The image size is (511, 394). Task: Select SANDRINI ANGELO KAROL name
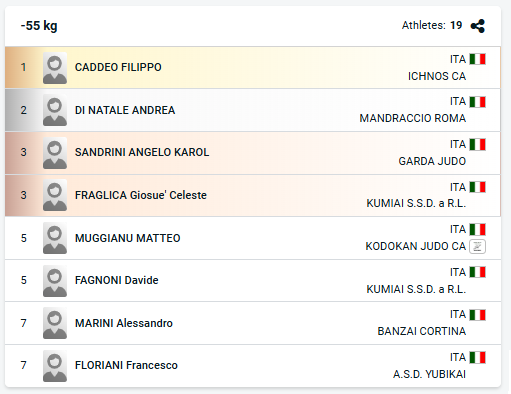point(142,152)
